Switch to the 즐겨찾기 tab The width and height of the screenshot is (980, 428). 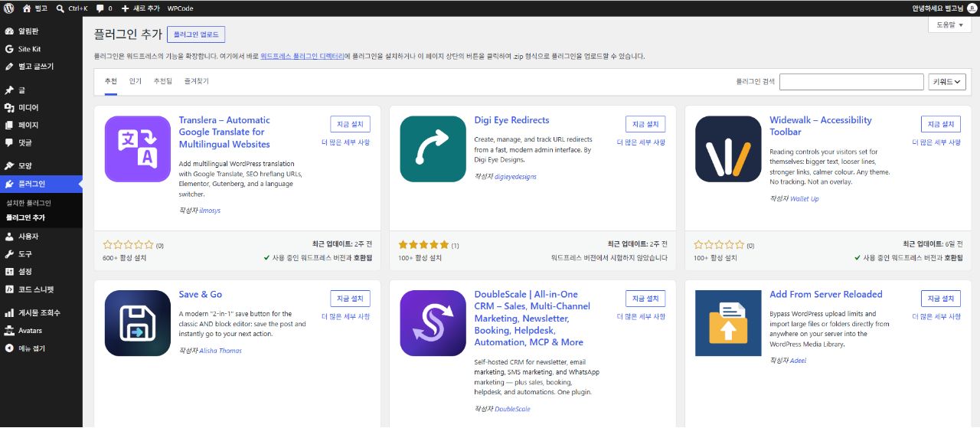coord(196,81)
